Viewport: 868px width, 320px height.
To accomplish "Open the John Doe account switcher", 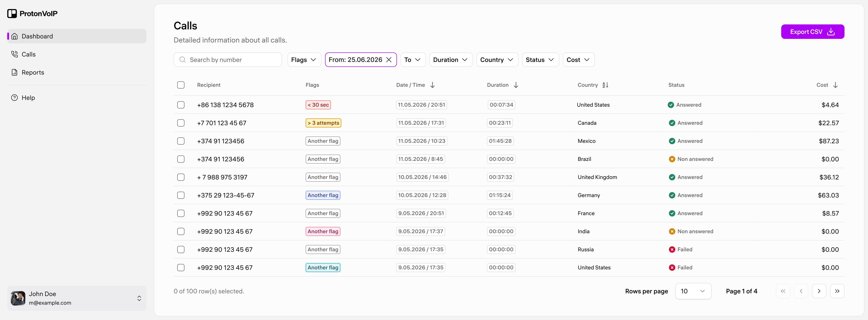I will 77,298.
